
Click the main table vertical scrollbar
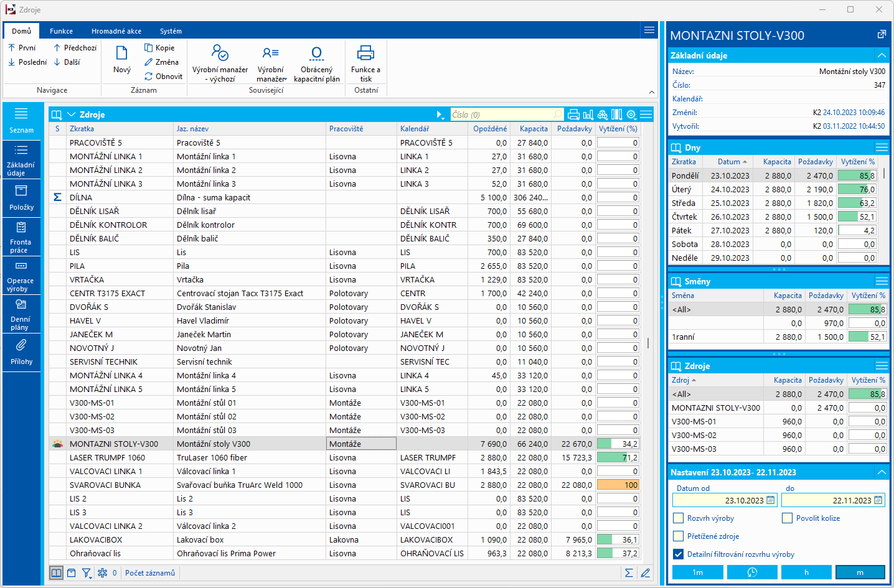[648, 343]
